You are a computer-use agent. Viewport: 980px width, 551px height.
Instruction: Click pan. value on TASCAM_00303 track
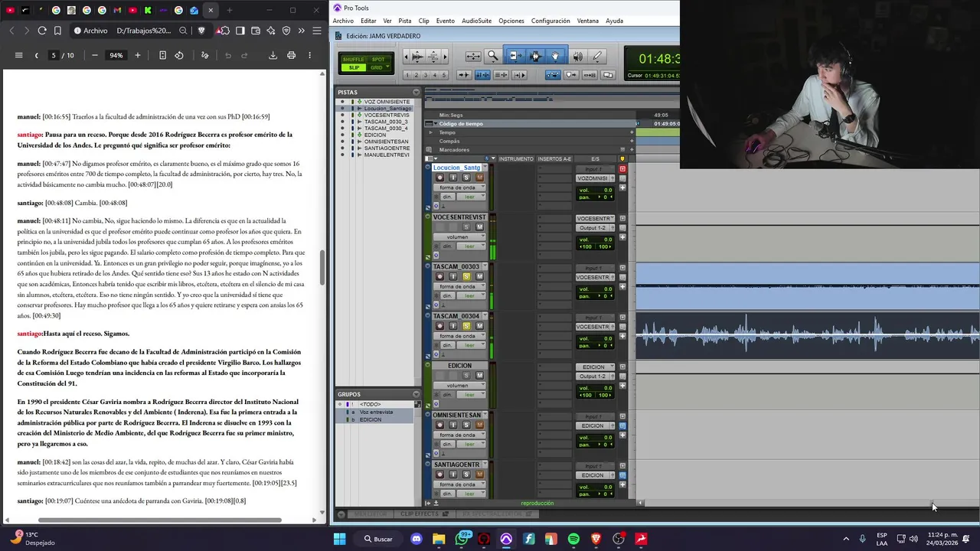(596, 295)
